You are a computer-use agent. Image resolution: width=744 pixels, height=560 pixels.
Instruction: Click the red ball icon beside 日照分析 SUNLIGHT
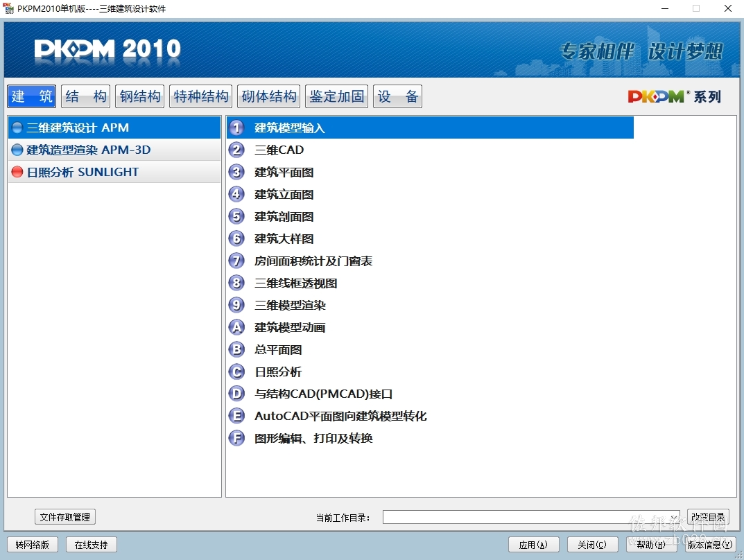point(17,172)
